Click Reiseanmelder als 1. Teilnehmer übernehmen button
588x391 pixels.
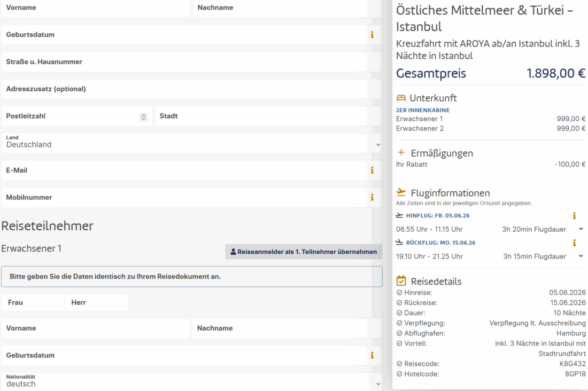pyautogui.click(x=304, y=252)
